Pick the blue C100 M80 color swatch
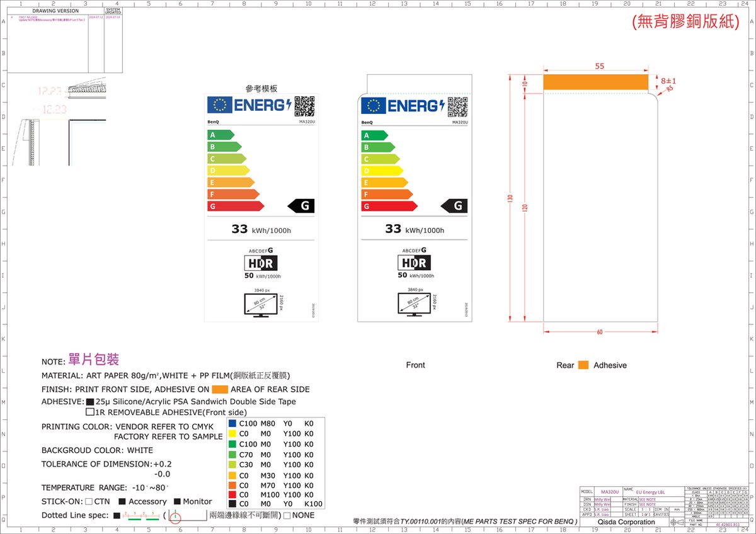756x534 pixels. (x=233, y=424)
